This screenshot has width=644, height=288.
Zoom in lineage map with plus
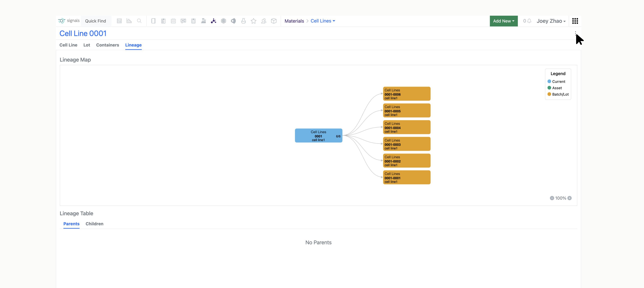570,198
